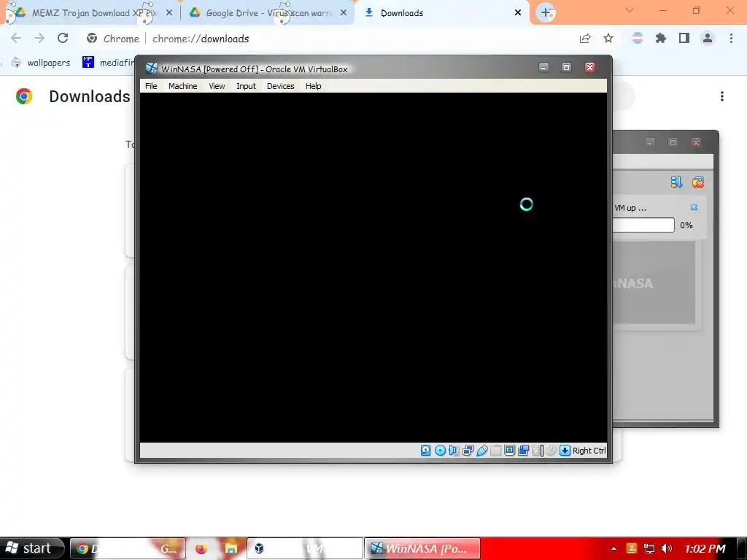Click the taskbar clock showing 1:02 PM
747x560 pixels.
point(705,548)
